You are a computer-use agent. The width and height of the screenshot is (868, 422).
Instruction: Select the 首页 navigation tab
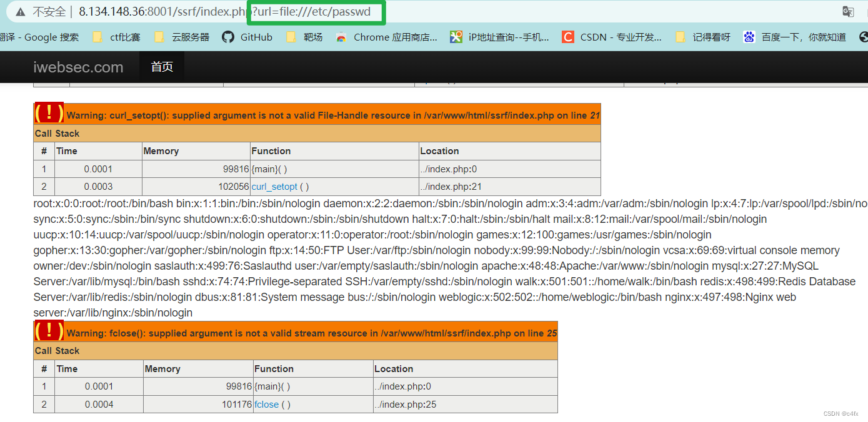tap(162, 67)
